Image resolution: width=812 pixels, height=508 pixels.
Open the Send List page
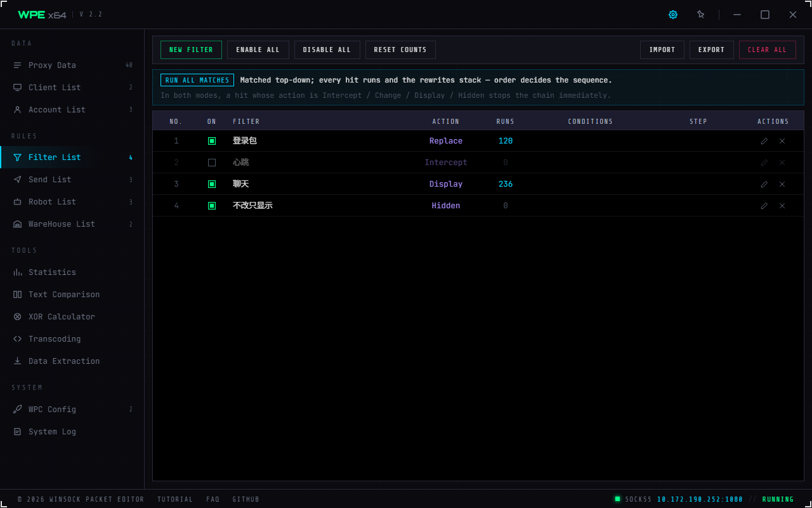[x=72, y=180]
